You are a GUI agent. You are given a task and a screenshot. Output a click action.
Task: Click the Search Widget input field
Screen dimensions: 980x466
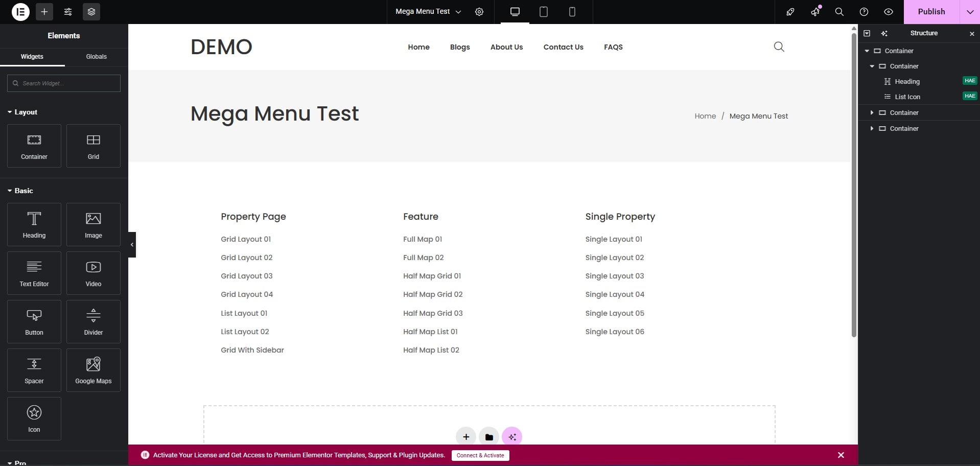[x=64, y=83]
